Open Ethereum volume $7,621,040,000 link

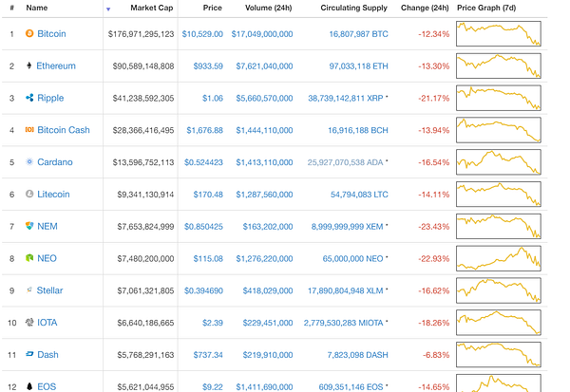264,66
